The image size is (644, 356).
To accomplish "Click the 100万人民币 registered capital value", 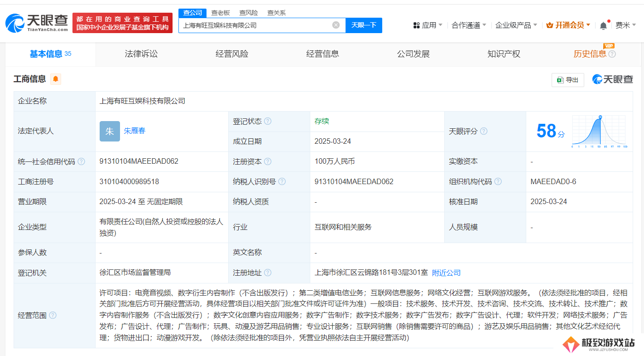I will pyautogui.click(x=335, y=161).
